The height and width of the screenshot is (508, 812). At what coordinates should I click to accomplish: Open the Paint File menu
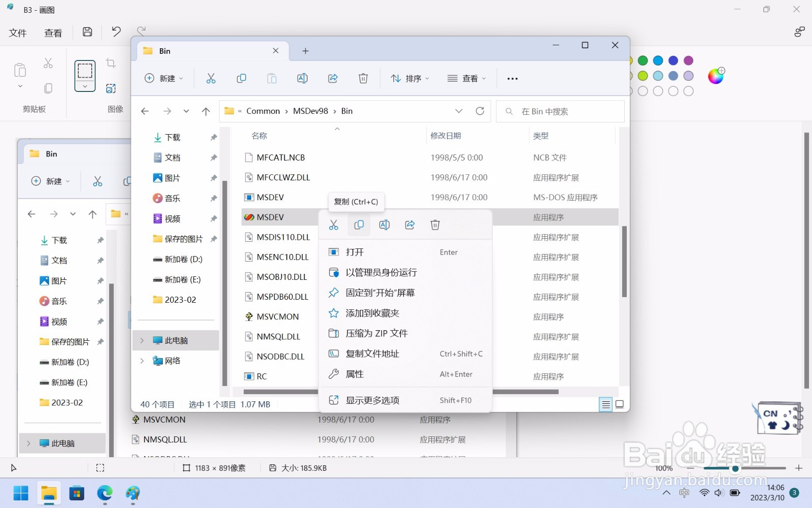18,33
